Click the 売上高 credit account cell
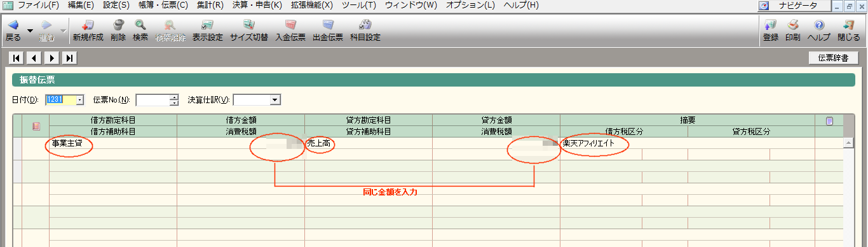This screenshot has width=868, height=247. pyautogui.click(x=369, y=143)
